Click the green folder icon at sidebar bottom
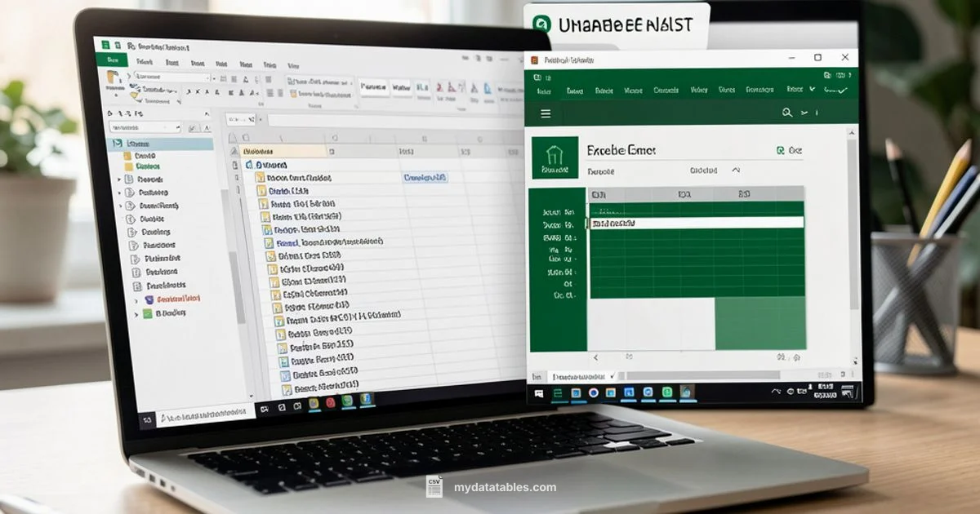 (x=148, y=312)
